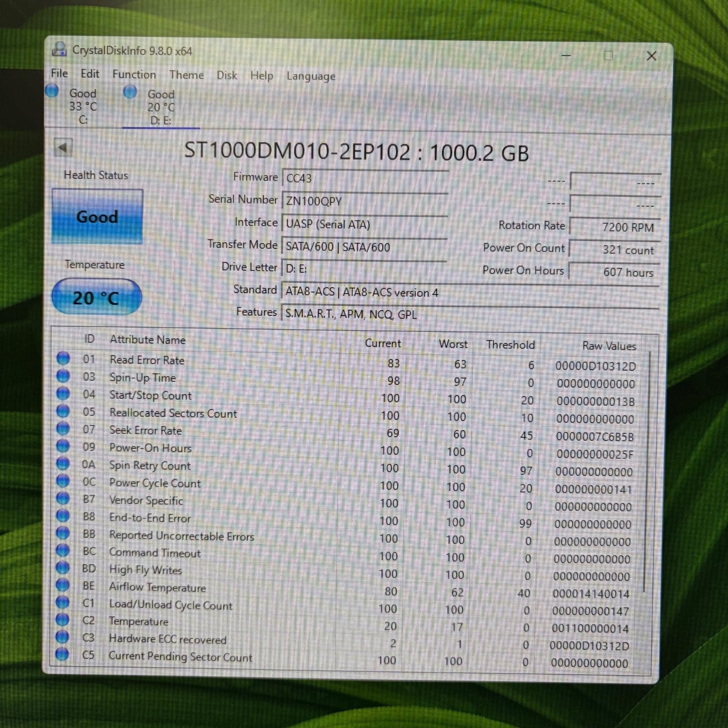Select the Current Pending Sector Count name
This screenshot has height=728, width=728.
[180, 656]
